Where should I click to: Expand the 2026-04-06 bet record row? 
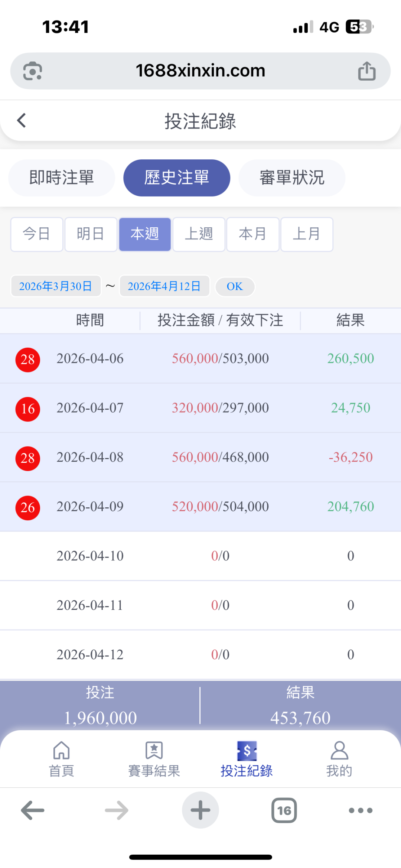click(x=200, y=359)
